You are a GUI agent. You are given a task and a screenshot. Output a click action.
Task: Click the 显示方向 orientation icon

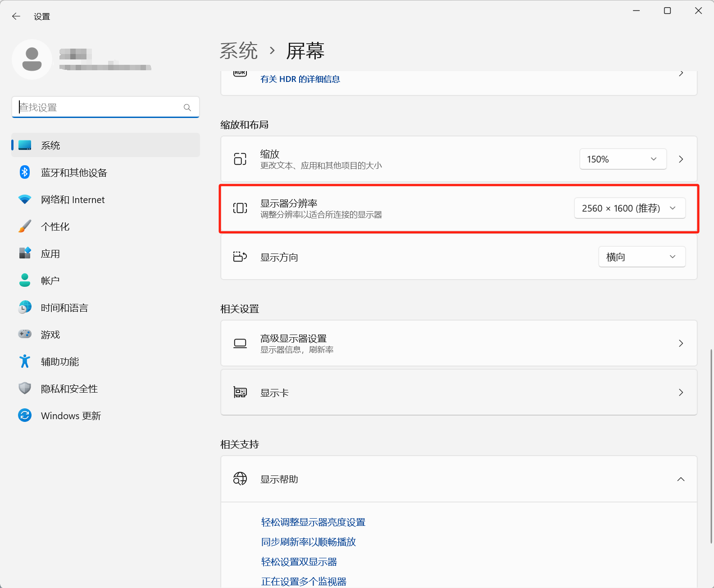[x=240, y=257]
